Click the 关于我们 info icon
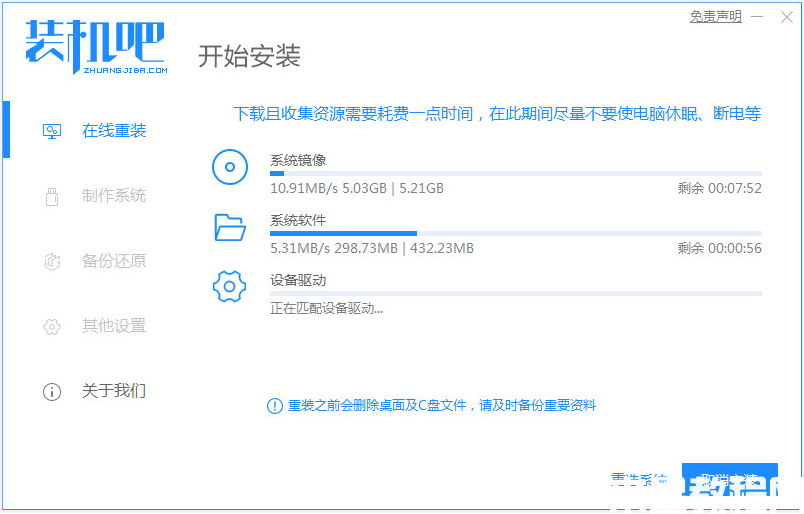Image resolution: width=804 pixels, height=514 pixels. [52, 392]
